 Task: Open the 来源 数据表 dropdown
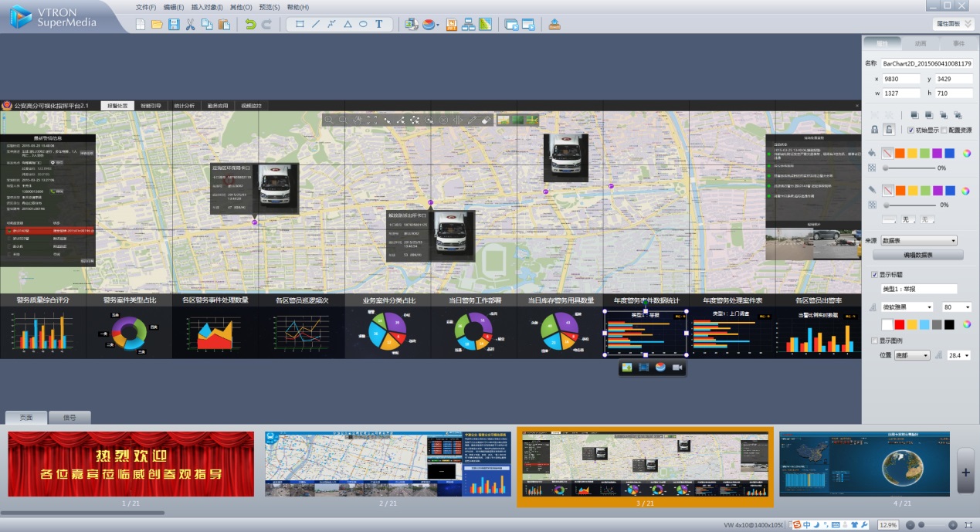click(x=919, y=241)
